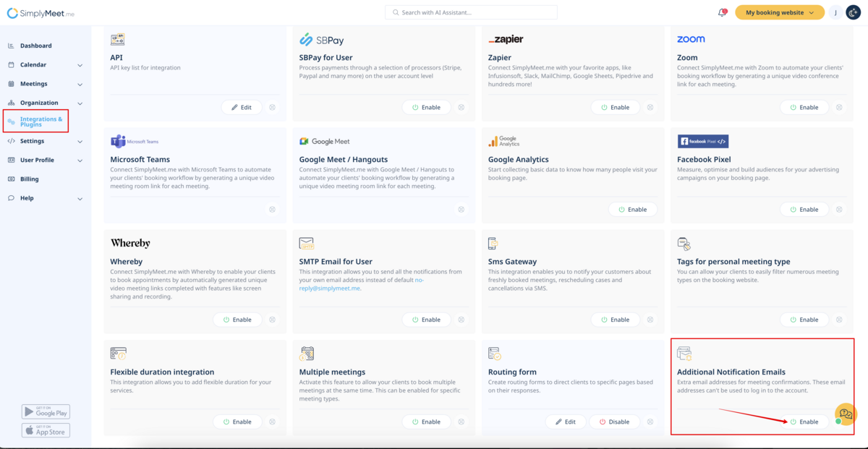The height and width of the screenshot is (449, 868).
Task: Open My booking website dropdown
Action: pos(780,12)
